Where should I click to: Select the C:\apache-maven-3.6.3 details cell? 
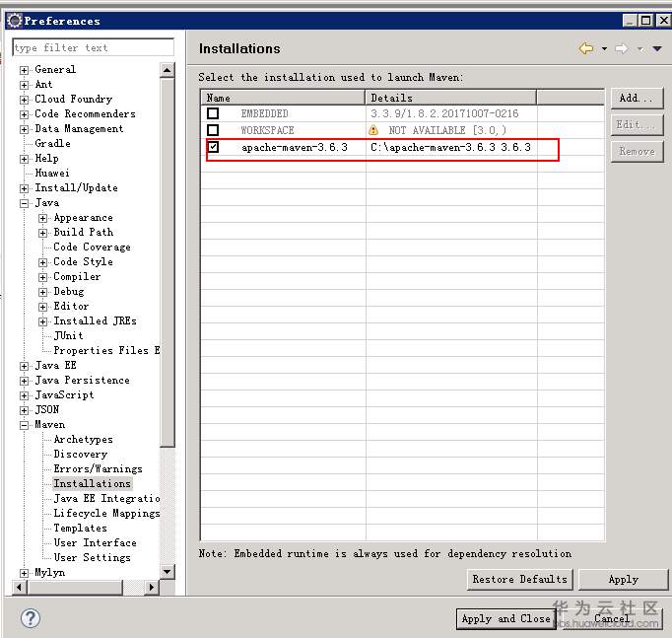(450, 148)
